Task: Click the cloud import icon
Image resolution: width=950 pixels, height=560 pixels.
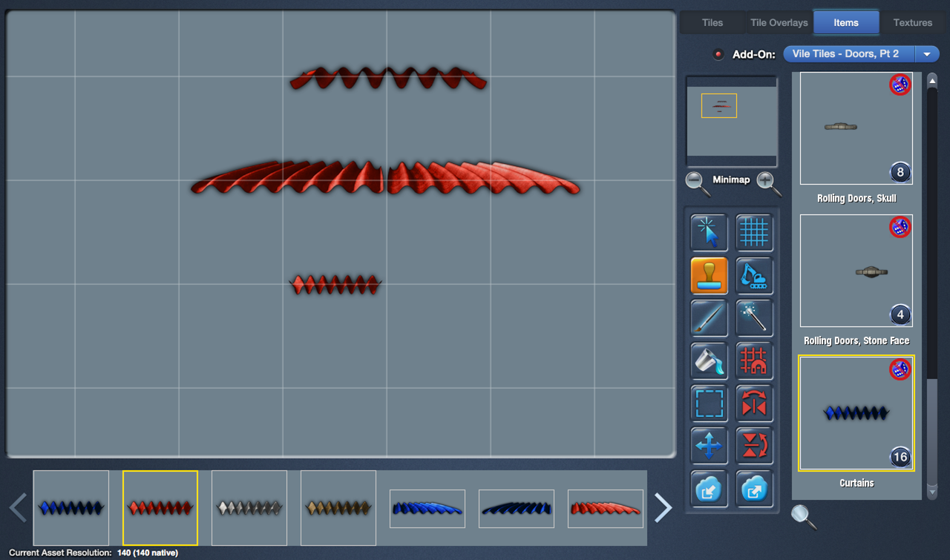Action: click(709, 489)
